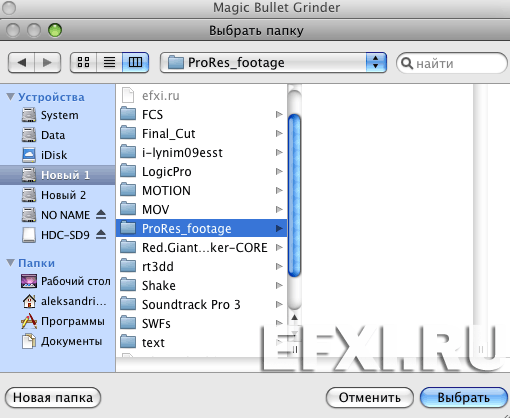Select the MOV folder
Screen dimensions: 510x418
201,210
